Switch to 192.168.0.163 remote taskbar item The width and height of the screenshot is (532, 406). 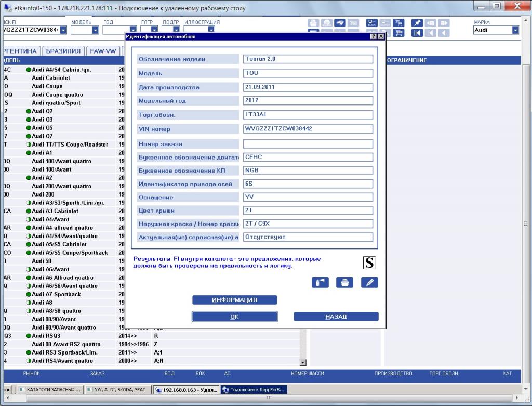point(186,390)
